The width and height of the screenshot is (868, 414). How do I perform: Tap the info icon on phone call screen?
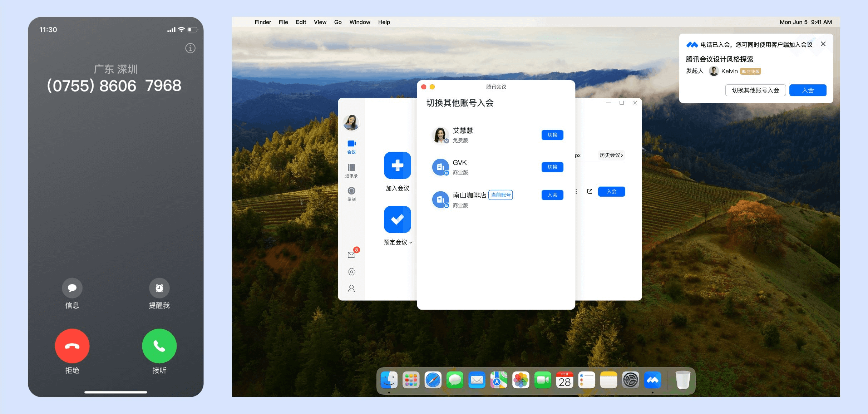[x=190, y=48]
